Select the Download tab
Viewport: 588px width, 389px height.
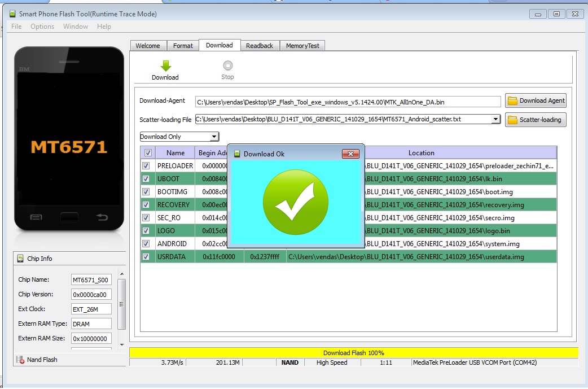220,45
